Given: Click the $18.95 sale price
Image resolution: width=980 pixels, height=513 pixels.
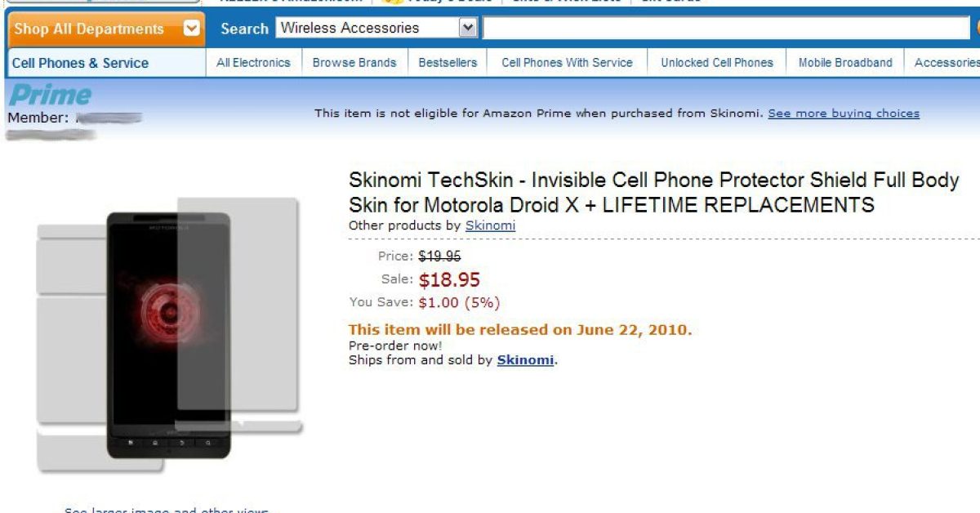Looking at the screenshot, I should [449, 280].
